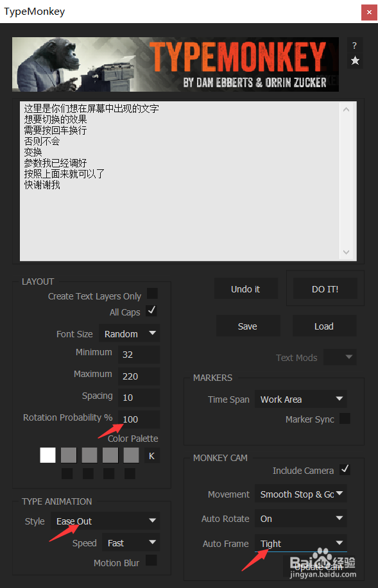Image resolution: width=378 pixels, height=588 pixels.
Task: Click the Load button
Action: (324, 326)
